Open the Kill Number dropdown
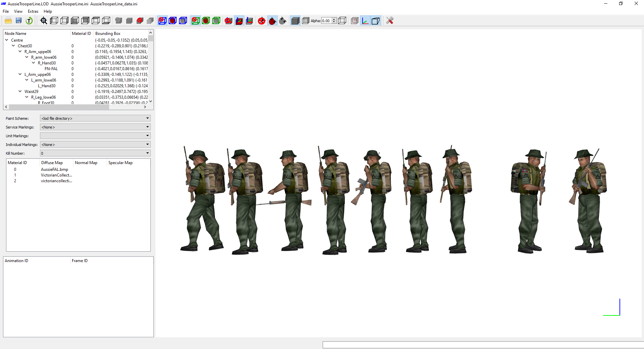Image resolution: width=644 pixels, height=349 pixels. click(x=95, y=153)
